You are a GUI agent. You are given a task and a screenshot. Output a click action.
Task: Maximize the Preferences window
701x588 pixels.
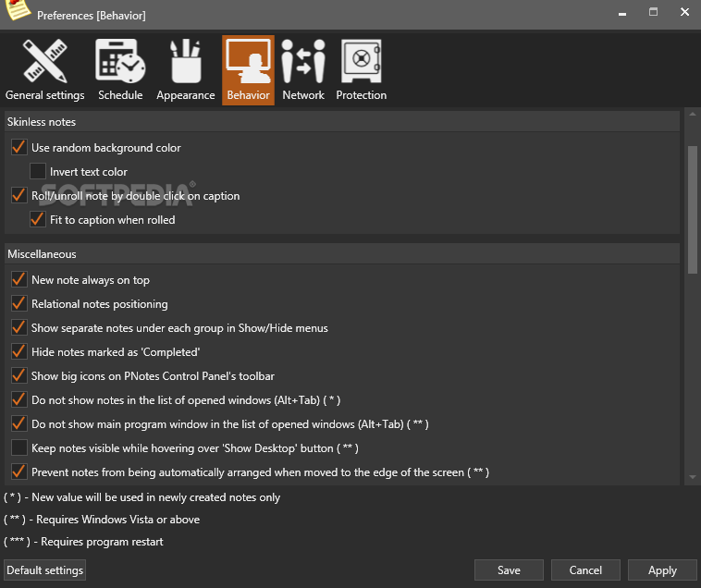(x=653, y=12)
